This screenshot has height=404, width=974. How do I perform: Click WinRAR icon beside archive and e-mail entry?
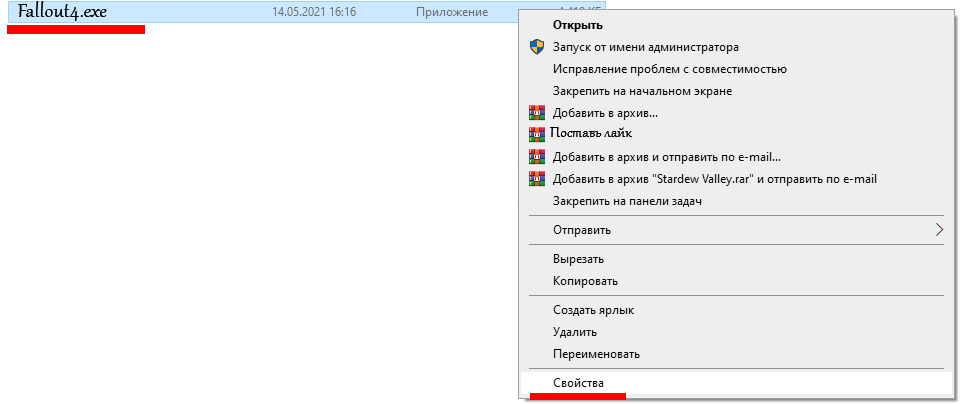(536, 157)
